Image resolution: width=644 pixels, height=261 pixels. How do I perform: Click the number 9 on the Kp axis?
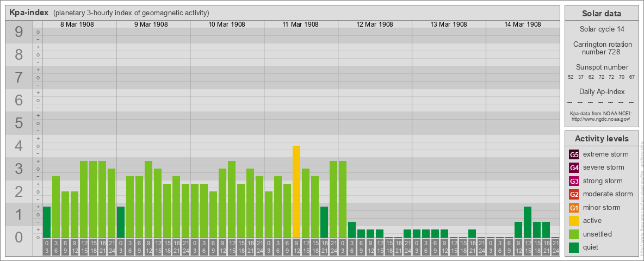19,33
